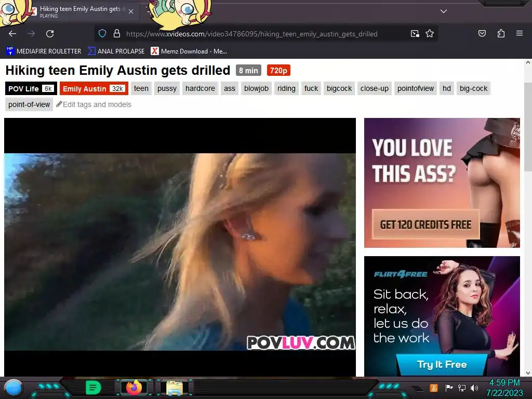Open the network tray icon

click(462, 388)
